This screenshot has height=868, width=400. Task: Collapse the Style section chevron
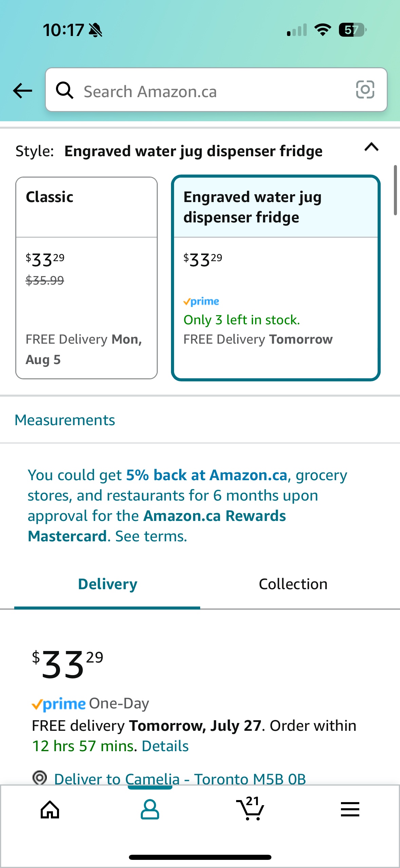pyautogui.click(x=372, y=147)
